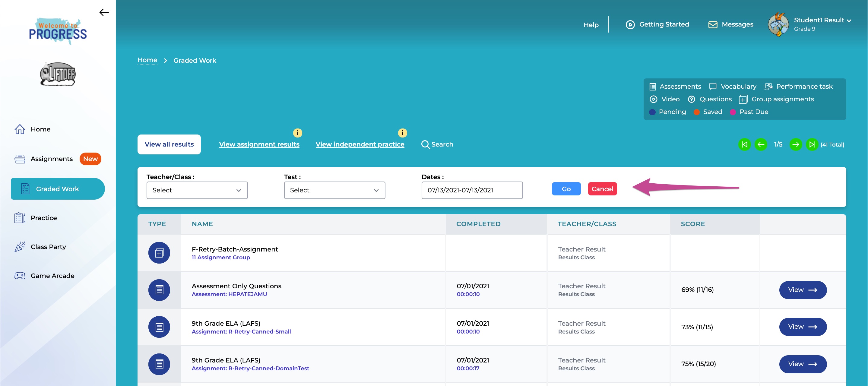Expand the Teacher/Class select dropdown
Viewport: 868px width, 386px height.
pos(197,190)
